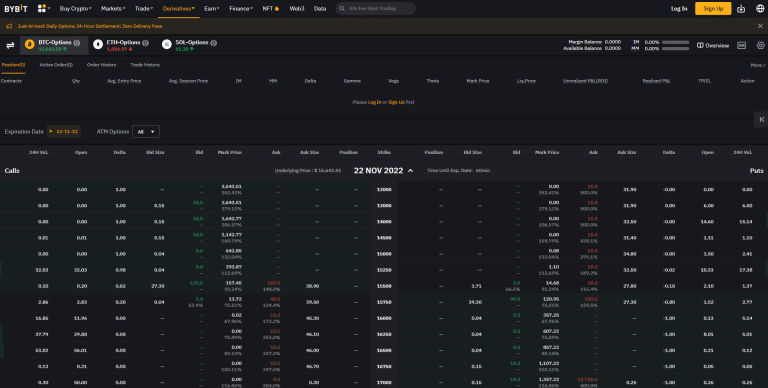Click put mark price 120.95
The image size is (768, 388).
point(550,299)
